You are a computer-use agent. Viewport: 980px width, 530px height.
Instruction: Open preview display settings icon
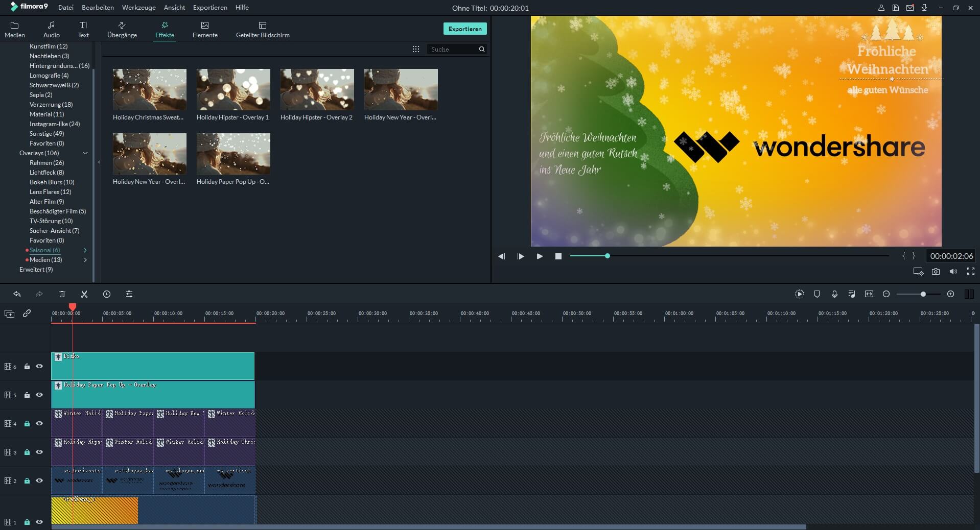pos(918,272)
